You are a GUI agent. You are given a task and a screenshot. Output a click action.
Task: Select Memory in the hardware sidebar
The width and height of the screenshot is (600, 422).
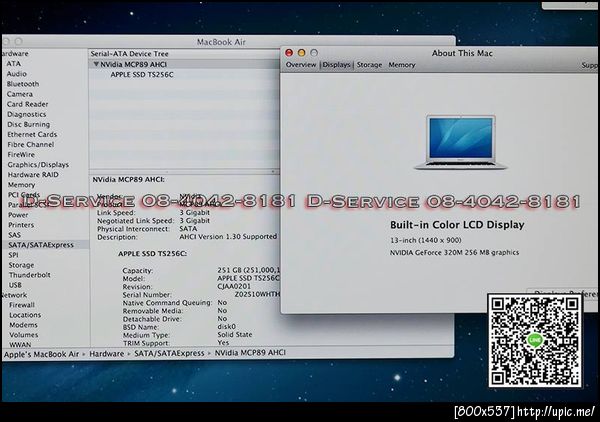[21, 185]
